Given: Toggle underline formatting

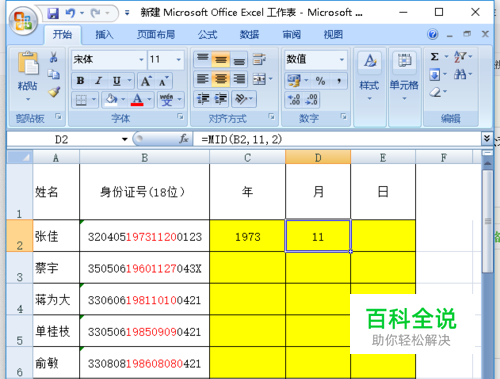Looking at the screenshot, I should point(116,81).
